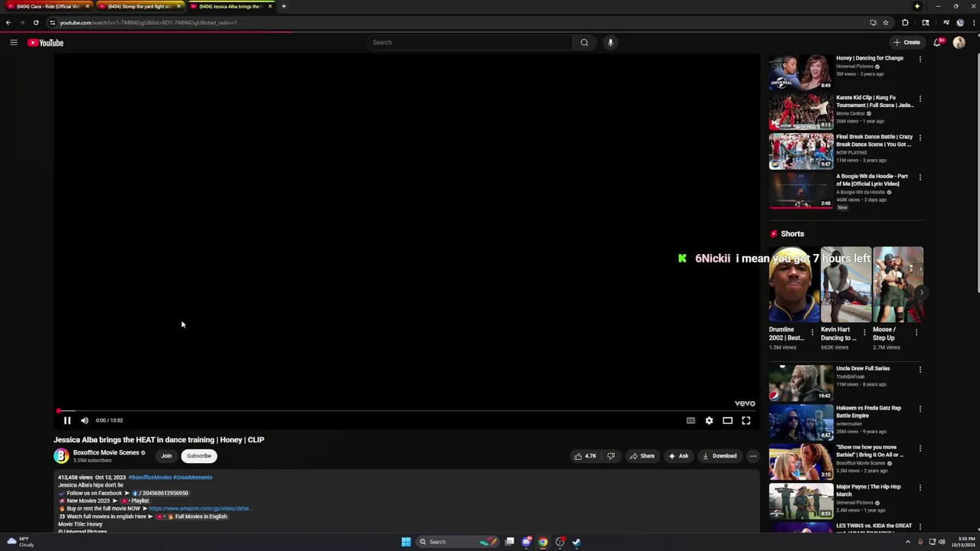The image size is (980, 551).
Task: Switch to theater mode
Action: click(727, 420)
